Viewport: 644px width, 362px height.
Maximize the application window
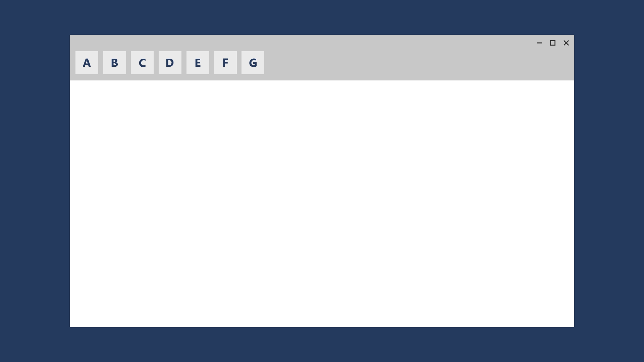click(x=553, y=43)
